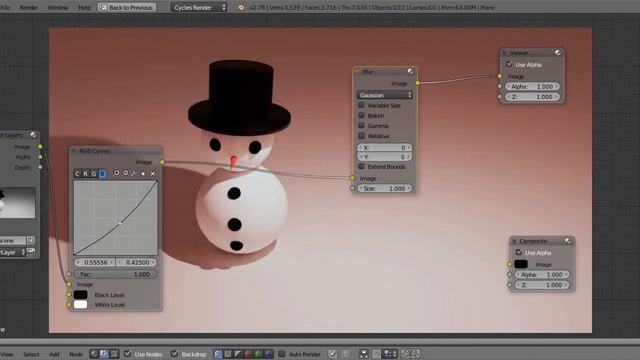Open the View menu in node editor
Viewport: 640px width, 360px height.
pyautogui.click(x=7, y=354)
